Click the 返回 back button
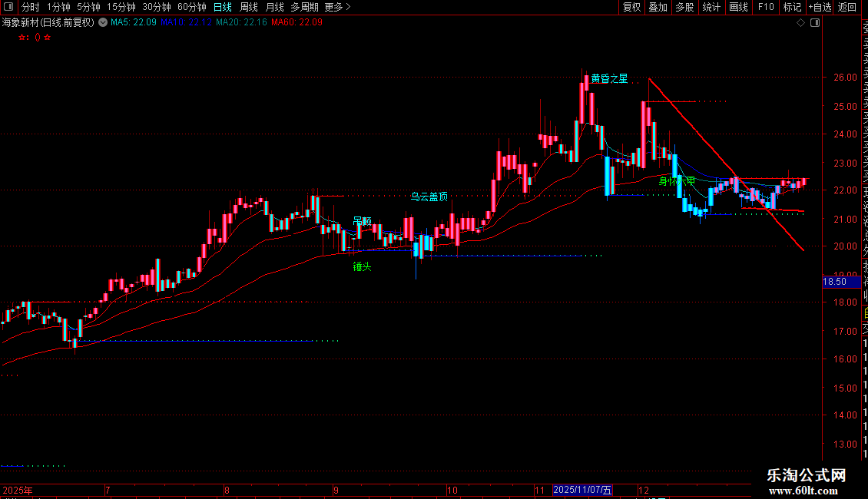868x499 pixels. tap(846, 7)
